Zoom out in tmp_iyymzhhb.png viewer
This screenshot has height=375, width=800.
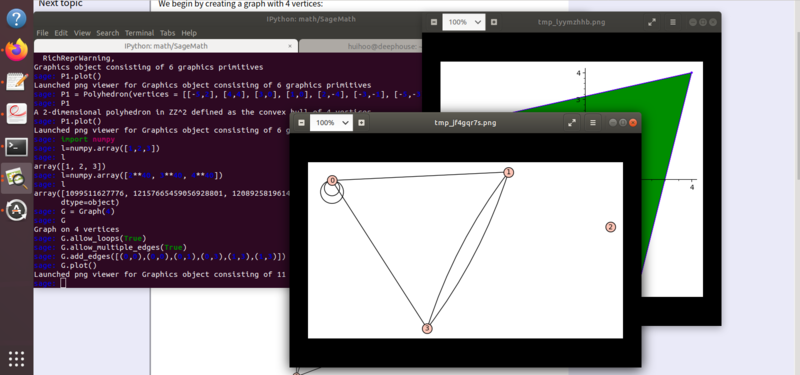(434, 22)
